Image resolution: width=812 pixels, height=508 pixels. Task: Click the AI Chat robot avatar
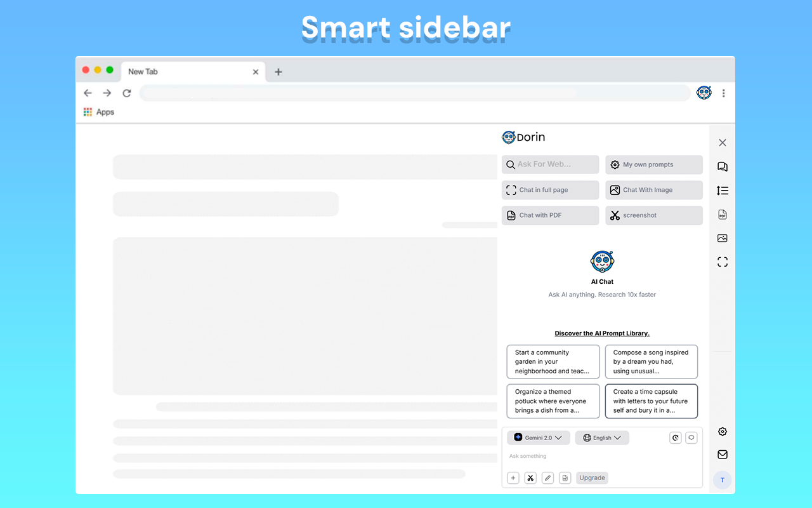coord(602,261)
